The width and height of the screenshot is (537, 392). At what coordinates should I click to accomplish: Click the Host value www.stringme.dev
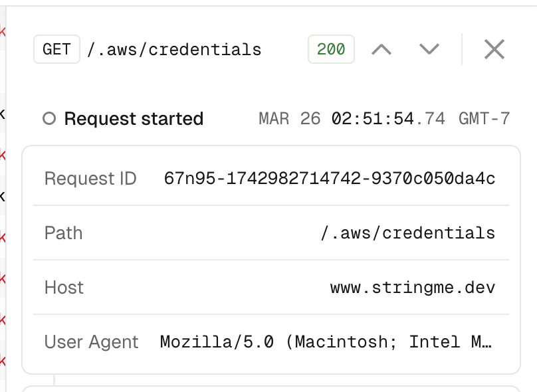pos(413,288)
